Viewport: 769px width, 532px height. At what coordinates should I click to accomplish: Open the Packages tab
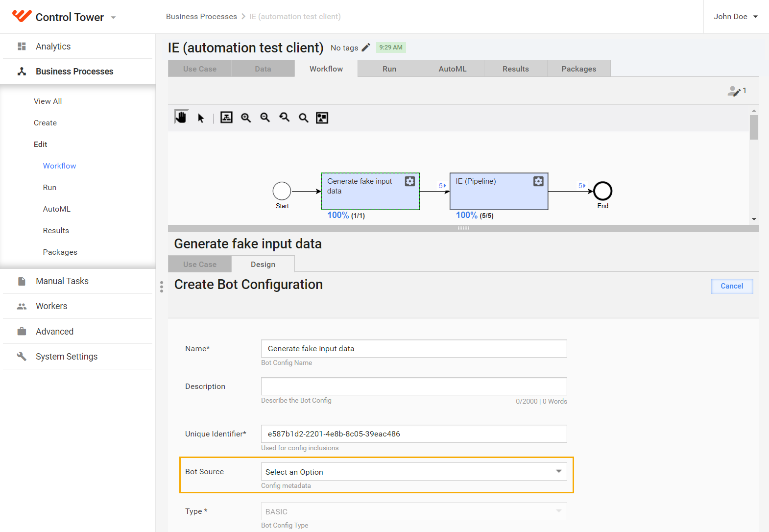coord(579,69)
